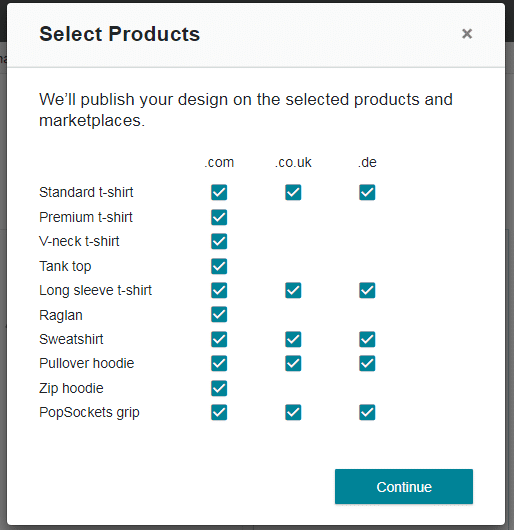Uncheck Standard t-shirt for .co.uk
The image size is (514, 530).
[293, 192]
